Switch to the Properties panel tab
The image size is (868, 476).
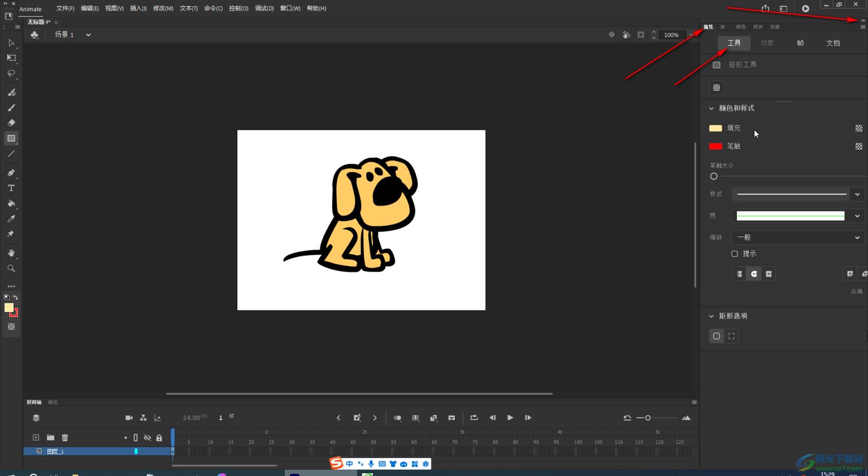(708, 27)
